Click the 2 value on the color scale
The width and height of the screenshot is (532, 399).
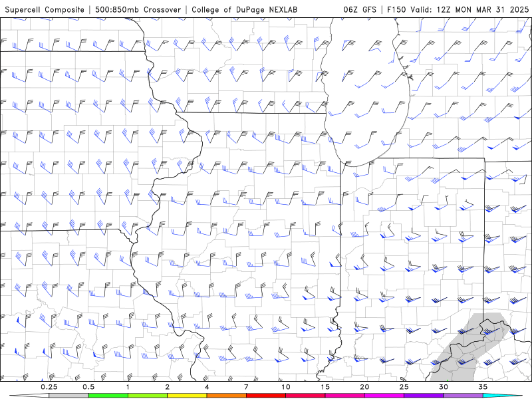click(168, 387)
